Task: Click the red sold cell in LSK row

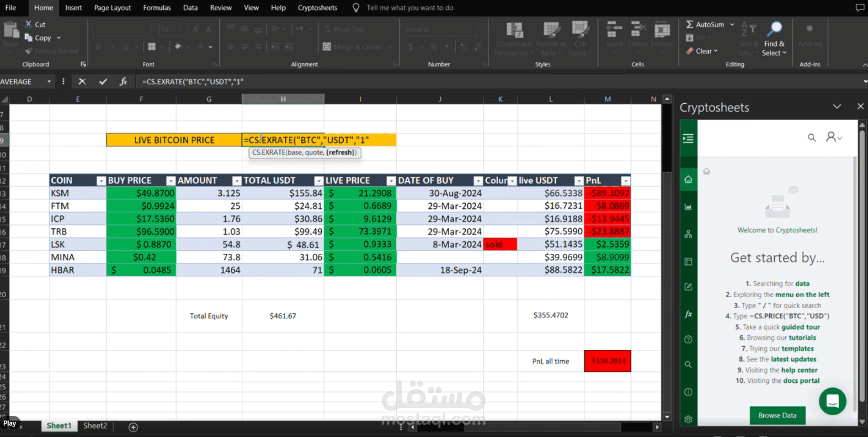Action: pos(500,244)
